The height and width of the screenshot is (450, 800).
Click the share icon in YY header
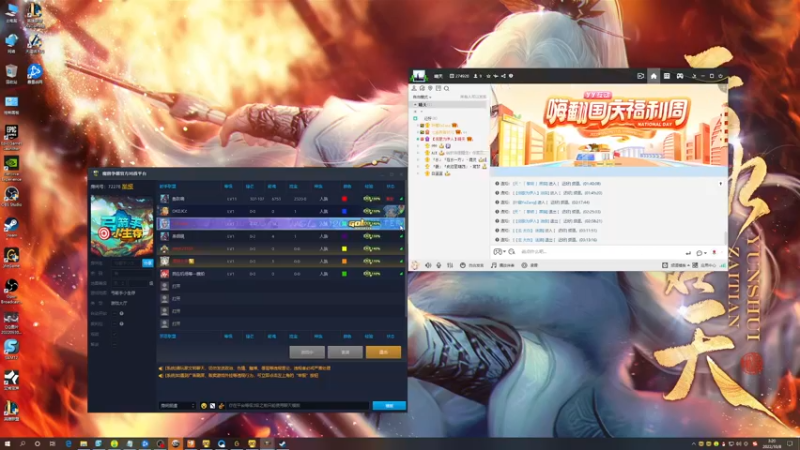(503, 76)
